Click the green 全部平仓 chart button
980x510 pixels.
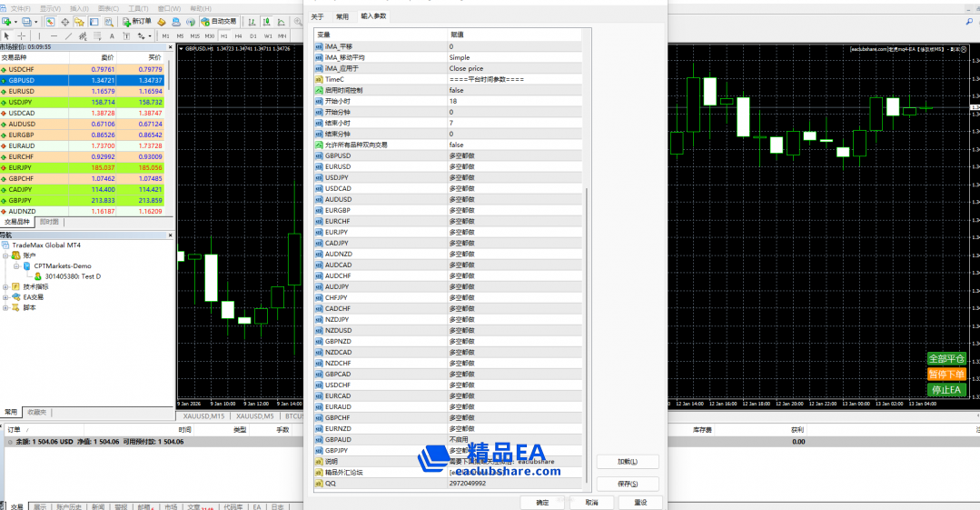945,359
